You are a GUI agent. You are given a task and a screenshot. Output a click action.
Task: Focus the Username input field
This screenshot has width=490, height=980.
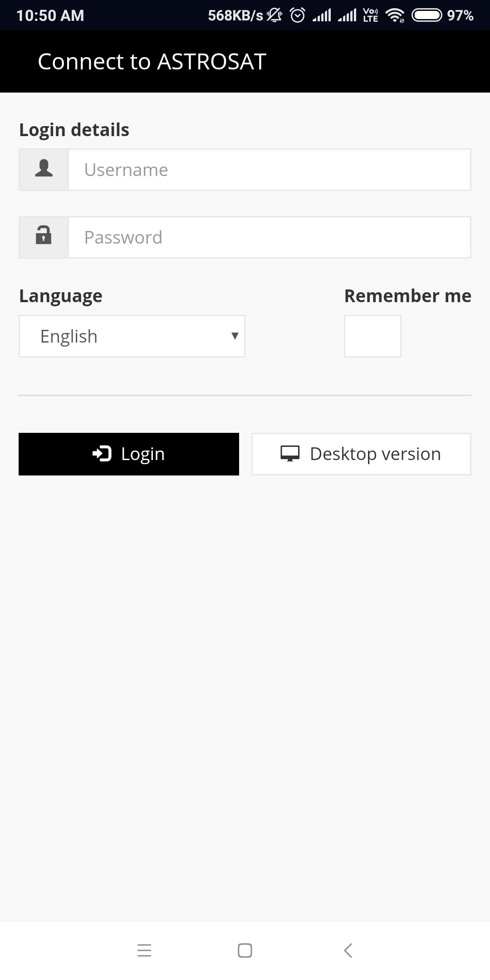269,170
